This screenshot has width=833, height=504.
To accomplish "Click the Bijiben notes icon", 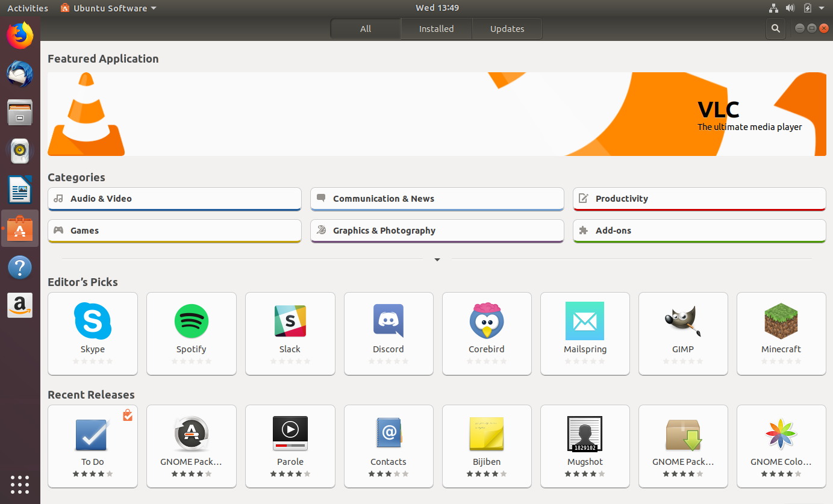I will [x=486, y=433].
